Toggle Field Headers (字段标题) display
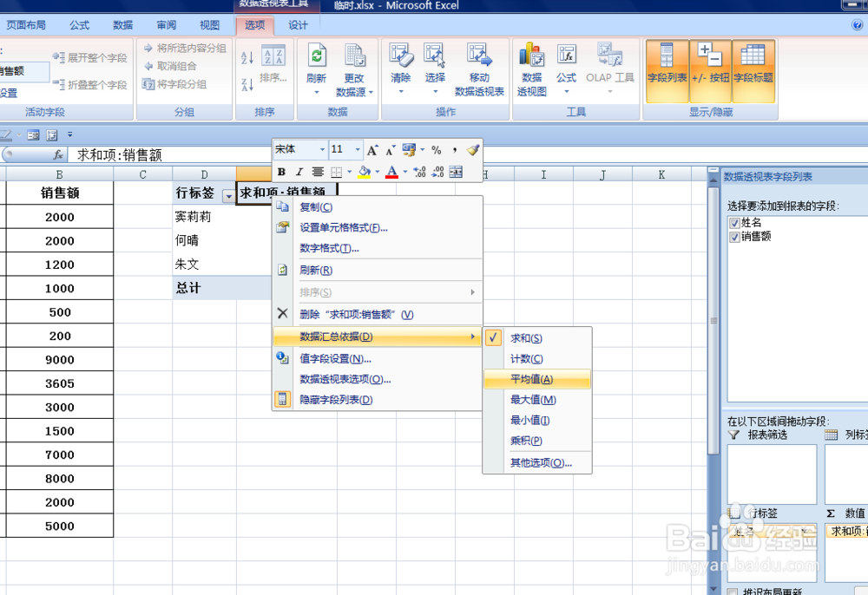The height and width of the screenshot is (595, 868). pos(753,69)
